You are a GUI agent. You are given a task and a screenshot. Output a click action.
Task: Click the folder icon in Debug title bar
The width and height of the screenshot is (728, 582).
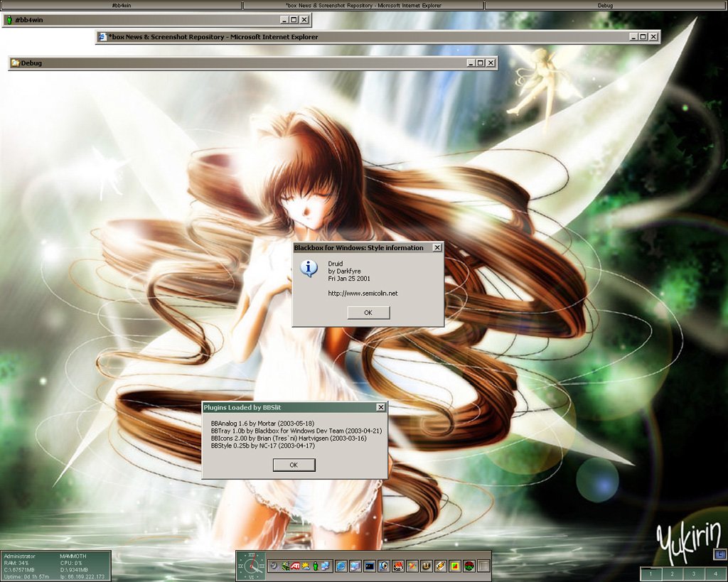click(x=16, y=63)
